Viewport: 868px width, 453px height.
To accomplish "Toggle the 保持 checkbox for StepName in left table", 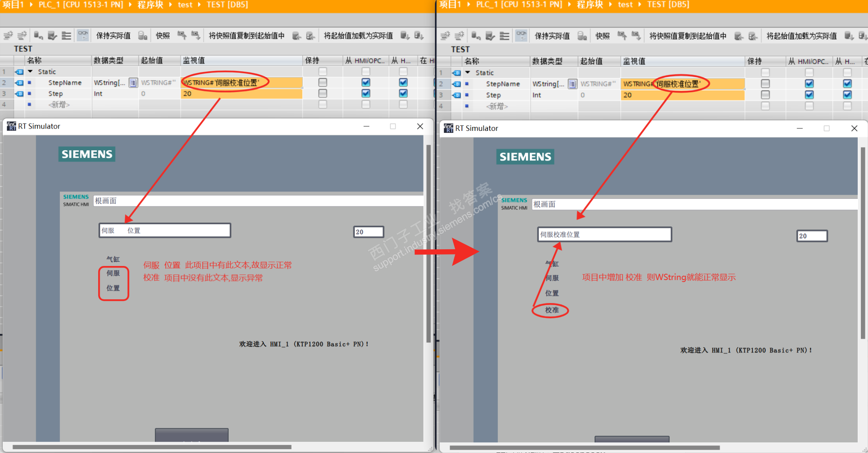I will coord(322,82).
